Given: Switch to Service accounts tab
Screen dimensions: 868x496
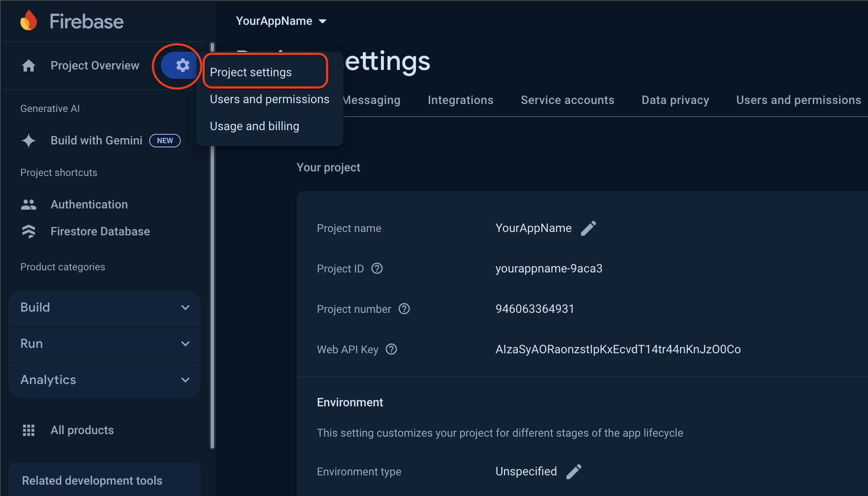Looking at the screenshot, I should click(567, 100).
